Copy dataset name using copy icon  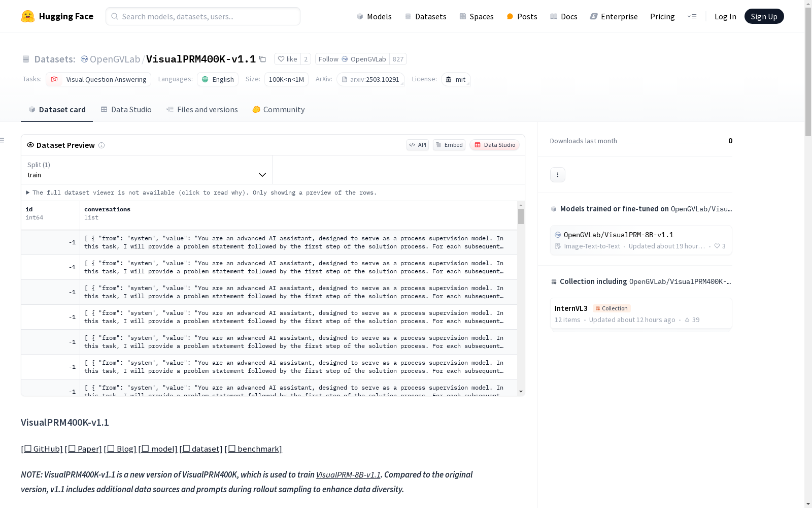[x=262, y=59]
